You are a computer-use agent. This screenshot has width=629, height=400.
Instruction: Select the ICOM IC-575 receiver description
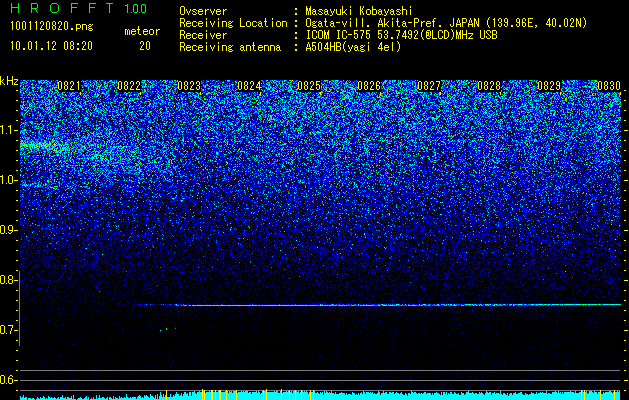click(401, 35)
